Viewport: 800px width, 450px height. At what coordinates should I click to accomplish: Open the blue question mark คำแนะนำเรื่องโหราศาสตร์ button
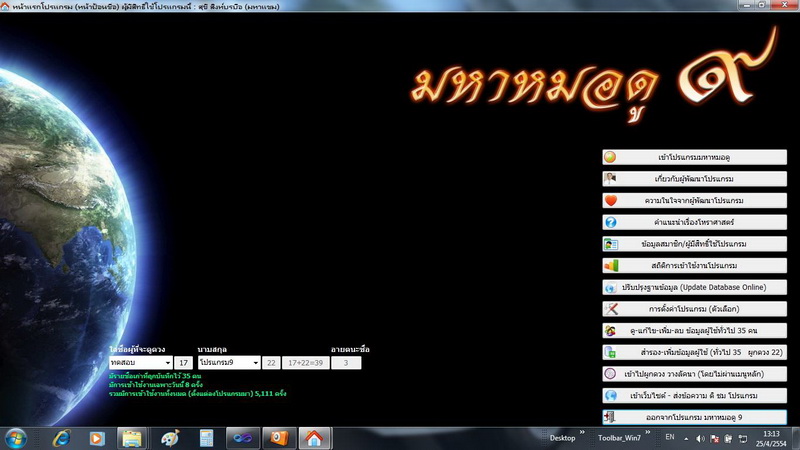694,222
